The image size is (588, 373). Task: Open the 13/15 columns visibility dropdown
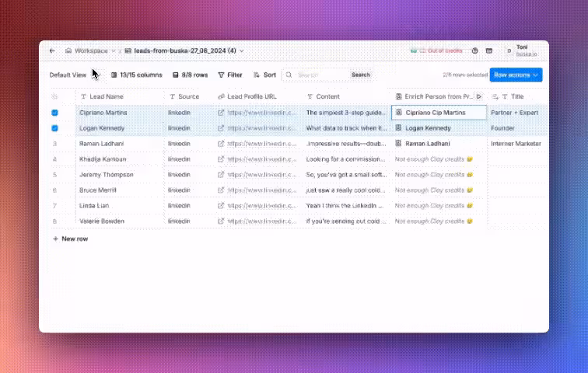click(x=137, y=75)
